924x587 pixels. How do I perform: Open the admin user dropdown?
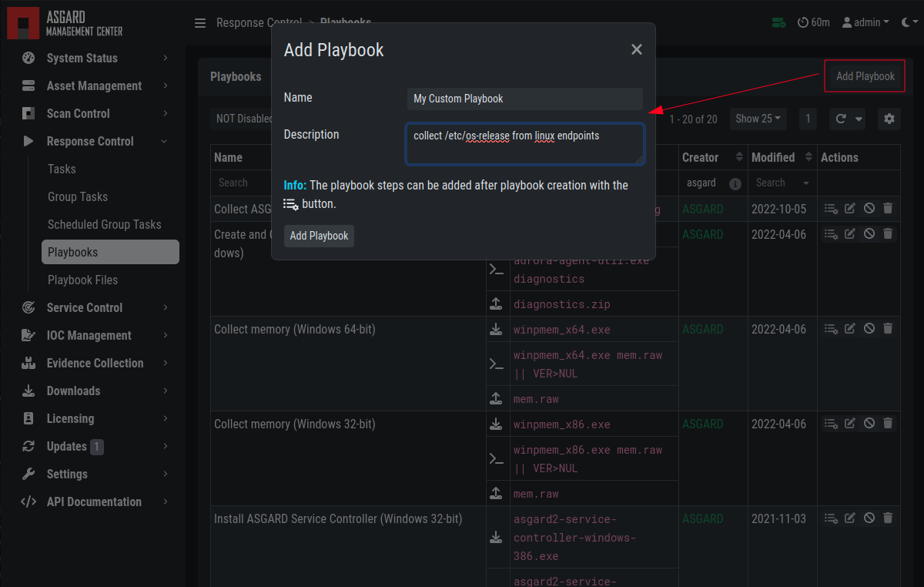[x=866, y=22]
